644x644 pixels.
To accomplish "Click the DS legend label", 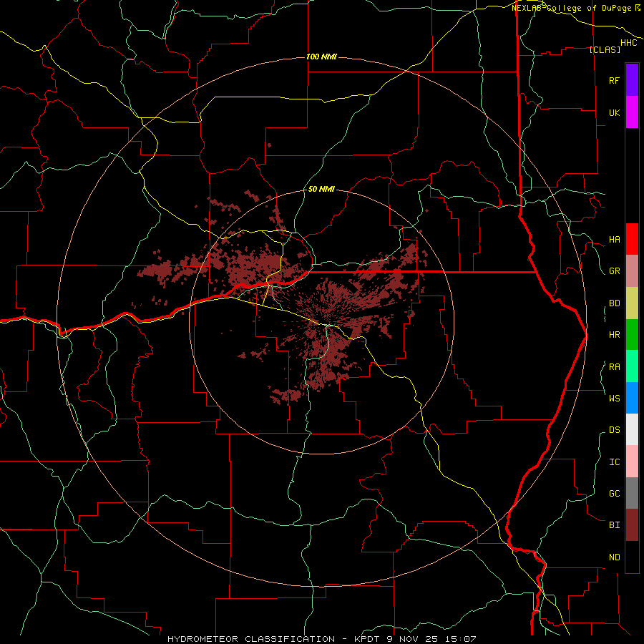I will (x=614, y=430).
